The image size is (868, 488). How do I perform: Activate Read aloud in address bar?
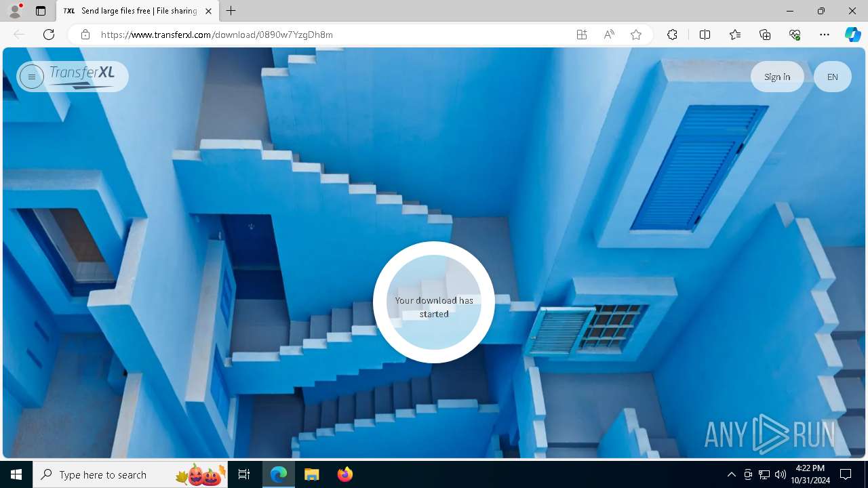(609, 35)
